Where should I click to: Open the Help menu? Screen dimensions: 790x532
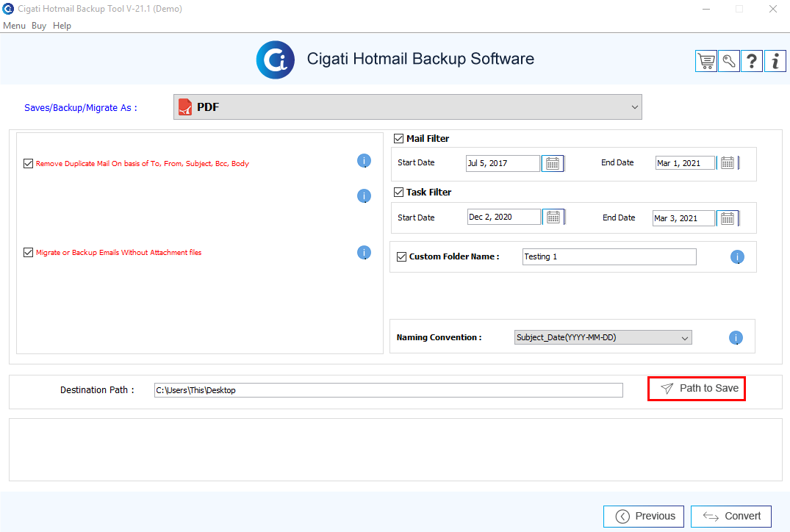click(x=62, y=26)
